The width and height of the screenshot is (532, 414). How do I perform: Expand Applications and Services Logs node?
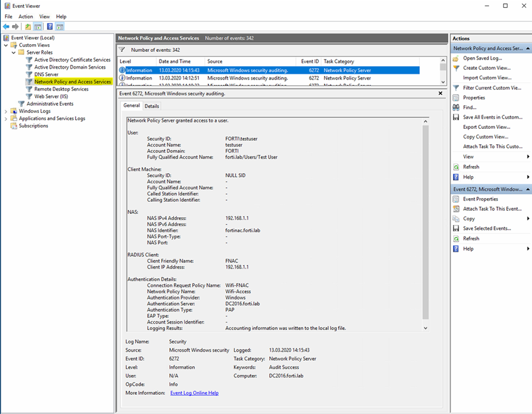(6, 119)
